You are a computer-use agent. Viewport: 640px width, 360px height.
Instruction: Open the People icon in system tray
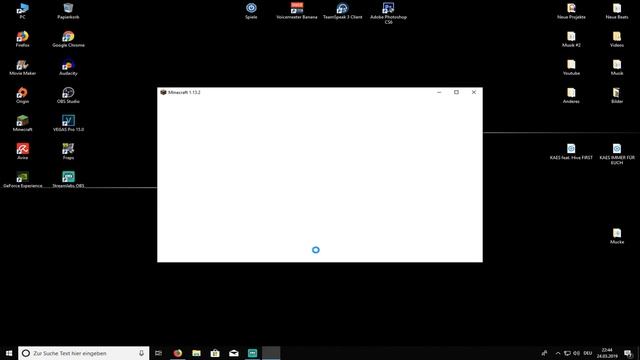click(544, 353)
